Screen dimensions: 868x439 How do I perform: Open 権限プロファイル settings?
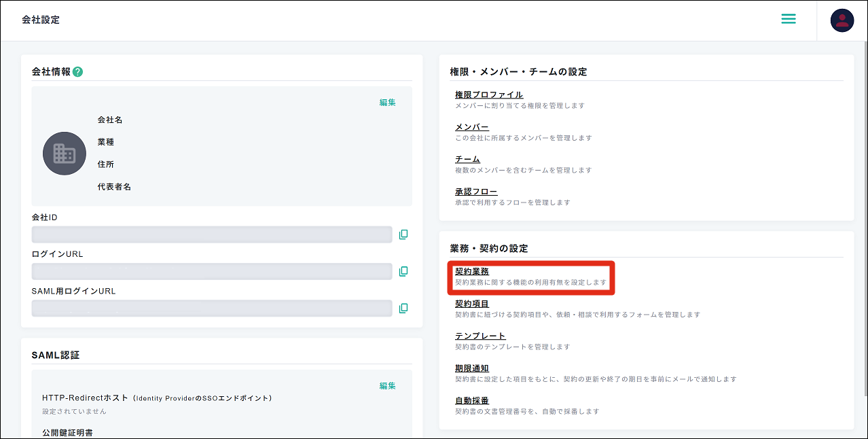[x=488, y=94]
